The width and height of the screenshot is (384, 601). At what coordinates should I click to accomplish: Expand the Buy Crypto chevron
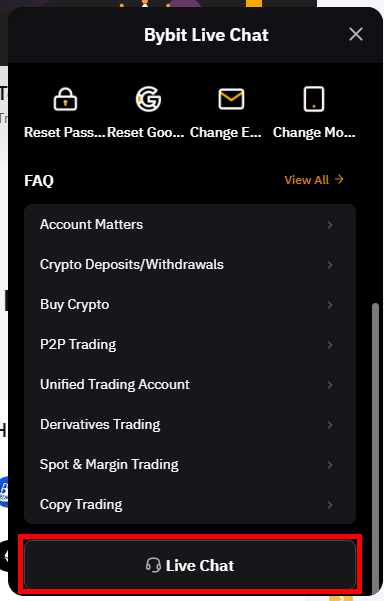point(330,305)
